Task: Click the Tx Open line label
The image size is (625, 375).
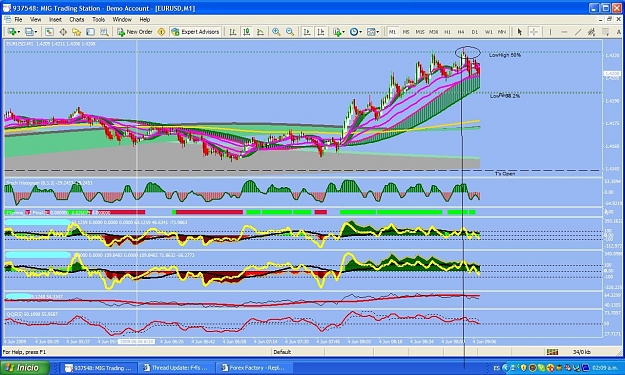Action: [505, 174]
